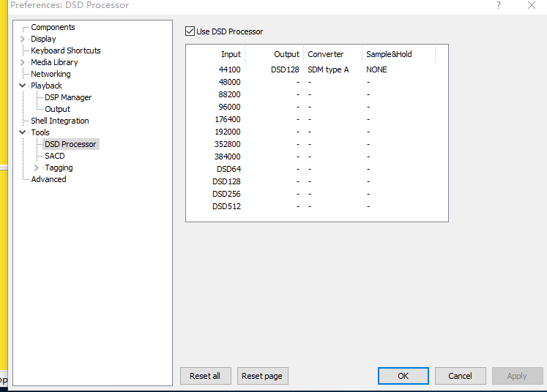Select the SACD preferences page
This screenshot has height=392, width=547.
[x=55, y=157]
